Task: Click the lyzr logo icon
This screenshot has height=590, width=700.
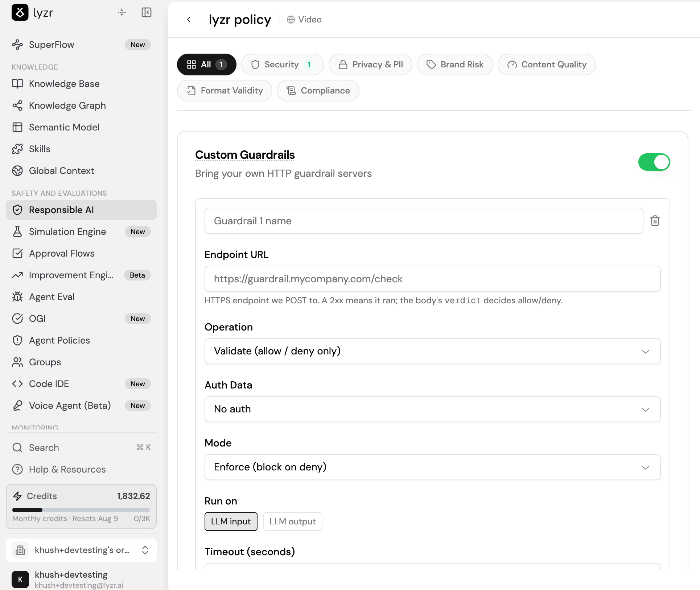Action: coord(20,13)
